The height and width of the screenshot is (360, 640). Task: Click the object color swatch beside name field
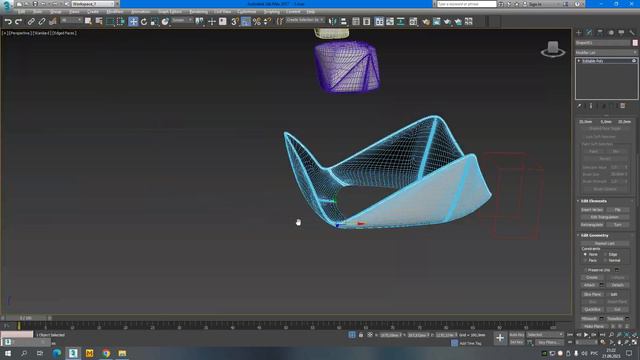click(635, 43)
